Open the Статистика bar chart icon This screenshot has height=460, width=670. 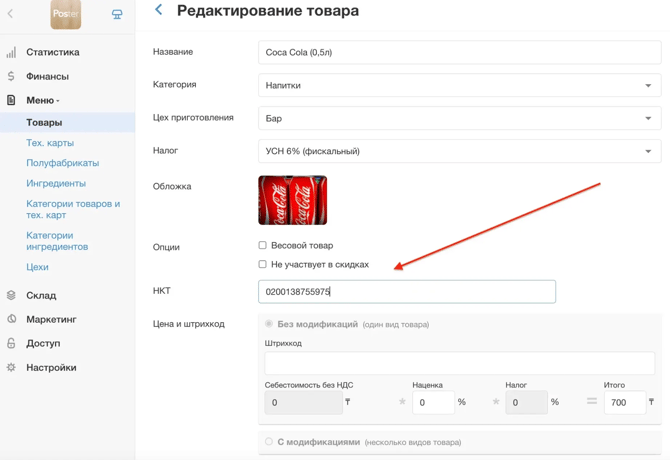pyautogui.click(x=11, y=52)
